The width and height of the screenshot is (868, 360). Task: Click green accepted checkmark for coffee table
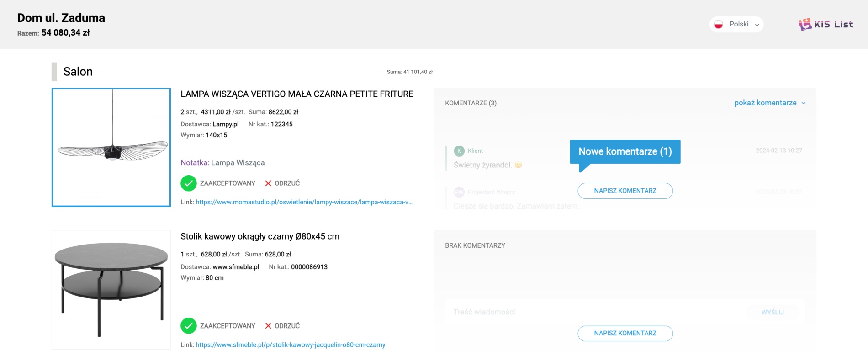tap(188, 326)
